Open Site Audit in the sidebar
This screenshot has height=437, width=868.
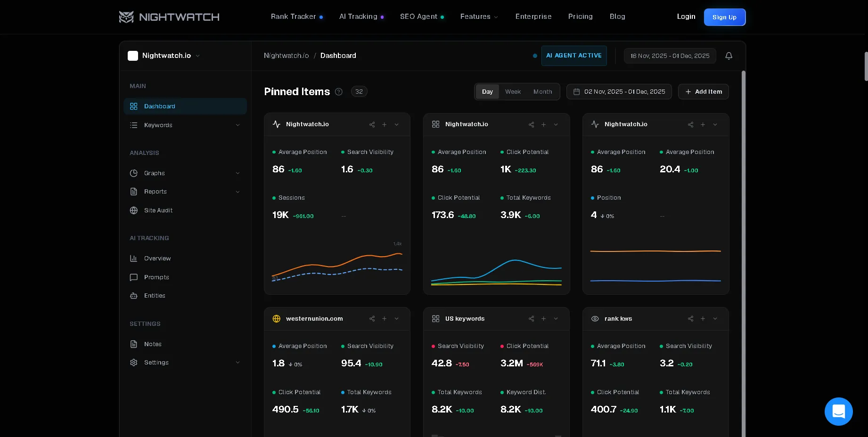click(185, 210)
